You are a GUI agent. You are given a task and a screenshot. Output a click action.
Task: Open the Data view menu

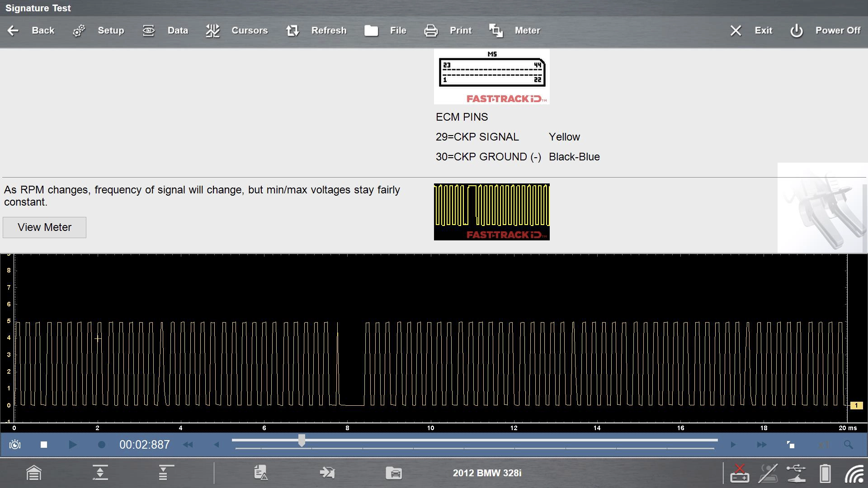(149, 31)
